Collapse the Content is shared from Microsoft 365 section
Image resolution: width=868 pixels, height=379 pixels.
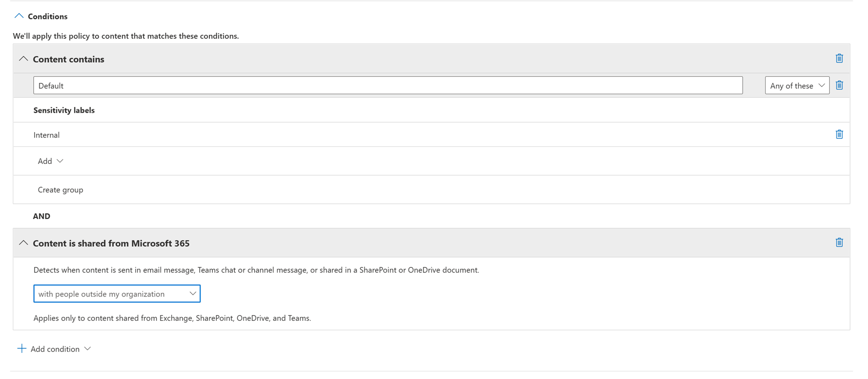23,243
